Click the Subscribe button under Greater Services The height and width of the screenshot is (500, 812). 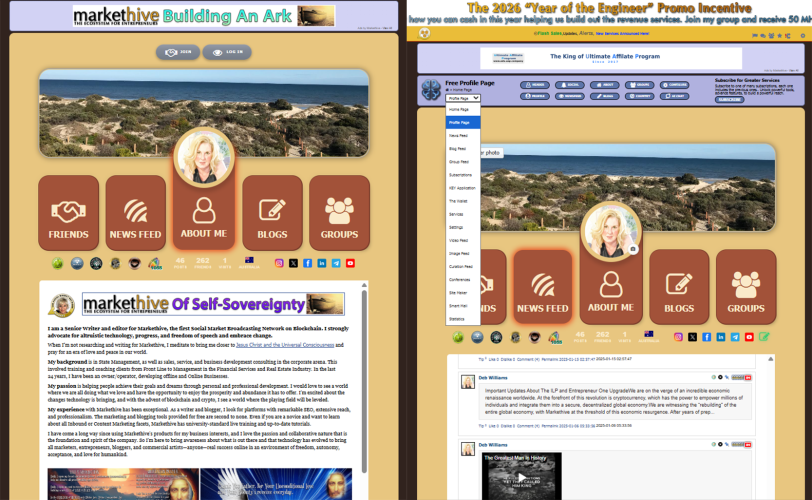[730, 100]
